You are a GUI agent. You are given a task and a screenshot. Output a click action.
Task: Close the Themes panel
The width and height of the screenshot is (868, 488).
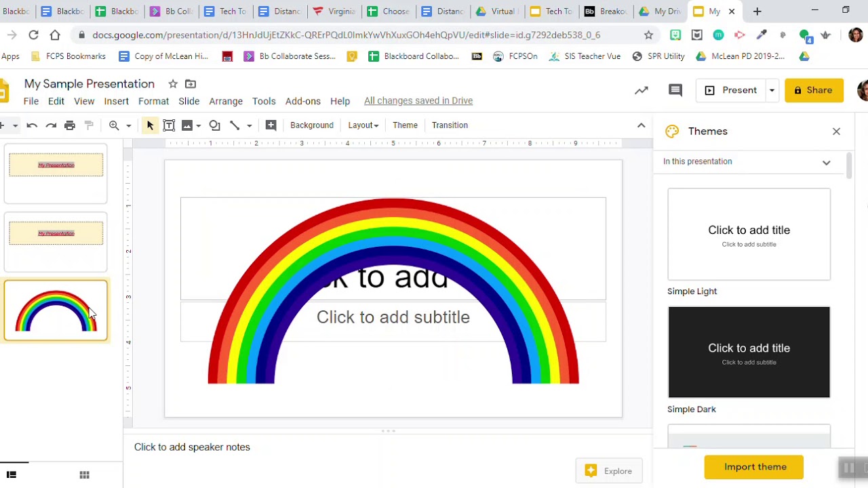(836, 131)
